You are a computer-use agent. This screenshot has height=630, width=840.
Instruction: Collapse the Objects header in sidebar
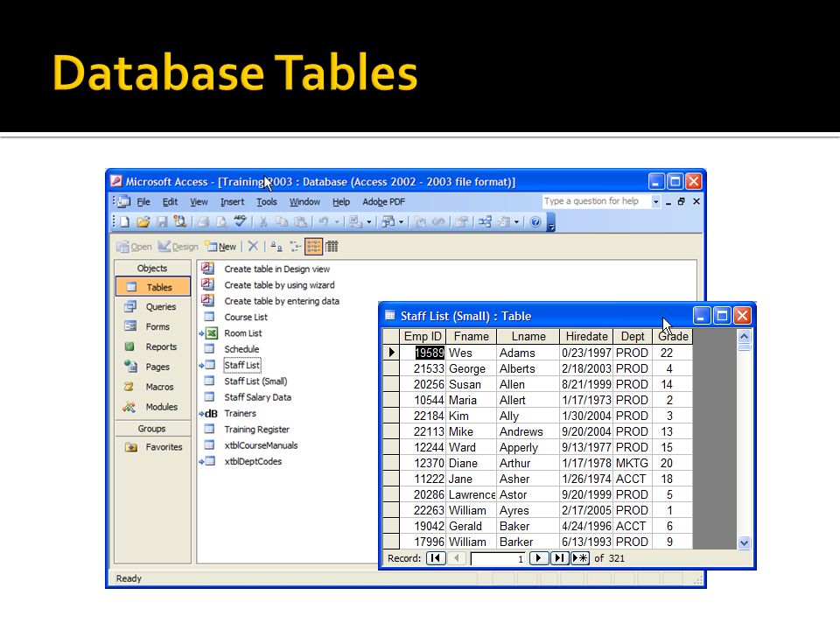pyautogui.click(x=152, y=269)
